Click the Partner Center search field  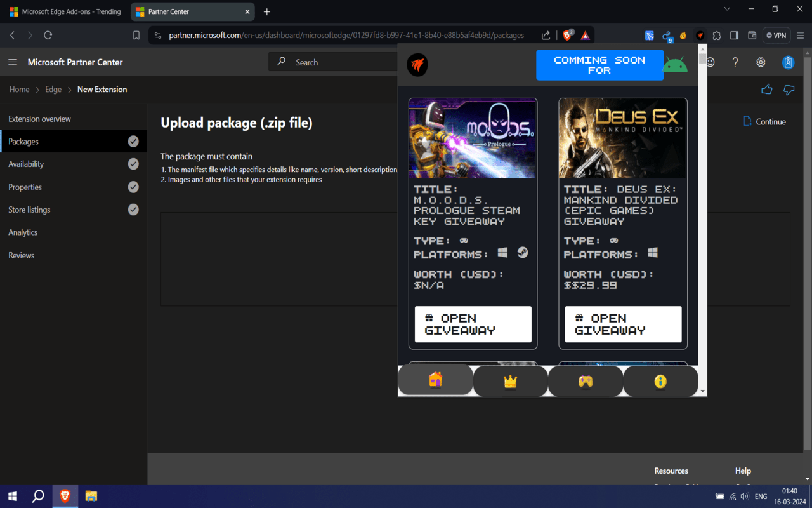333,62
